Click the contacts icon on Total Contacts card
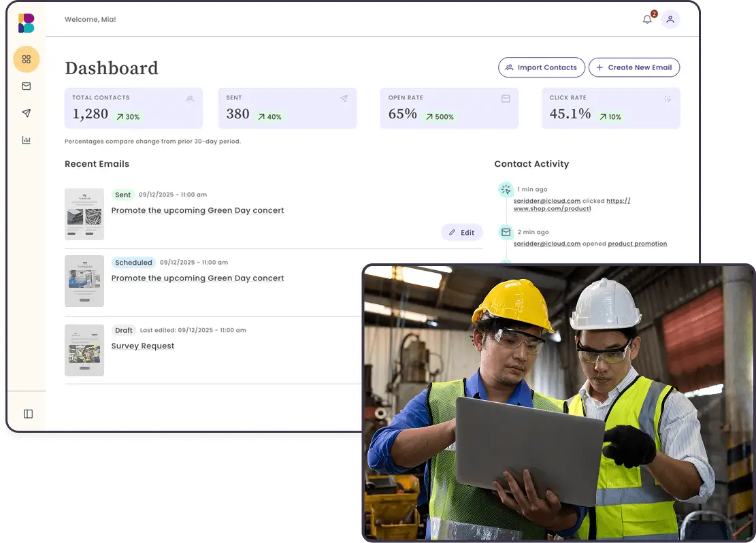The height and width of the screenshot is (543, 756). point(189,99)
